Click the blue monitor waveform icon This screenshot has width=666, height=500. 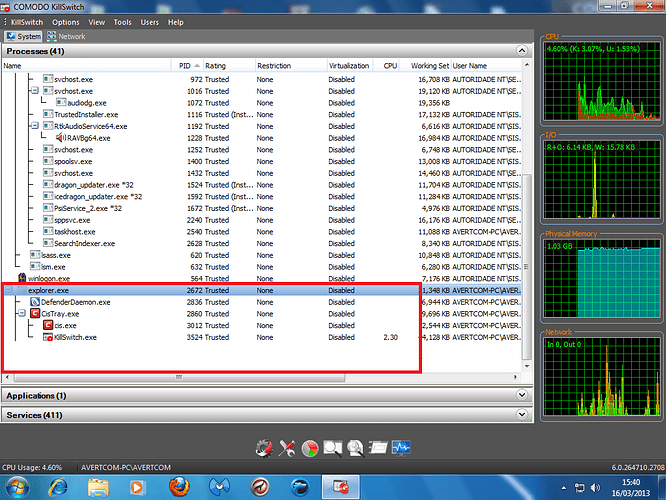pyautogui.click(x=401, y=447)
